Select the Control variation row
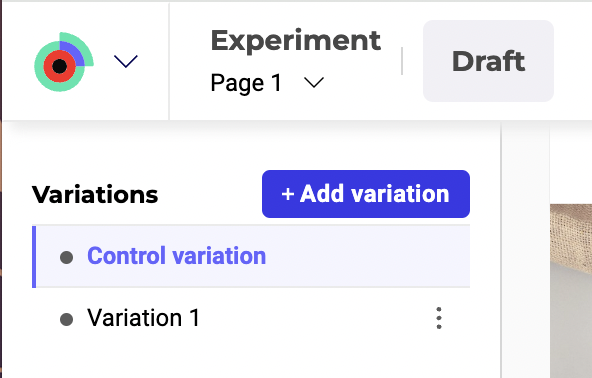Screen dimensions: 592x378 (x=251, y=256)
